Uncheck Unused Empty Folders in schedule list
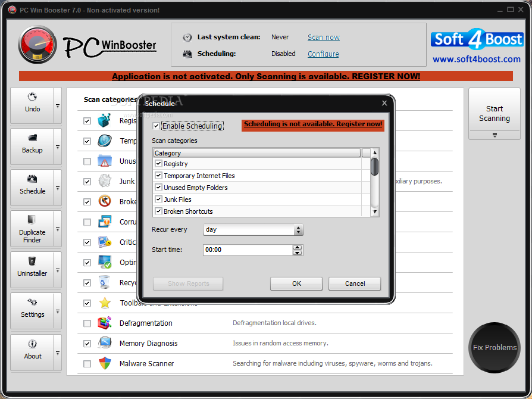The width and height of the screenshot is (532, 399). [x=158, y=188]
